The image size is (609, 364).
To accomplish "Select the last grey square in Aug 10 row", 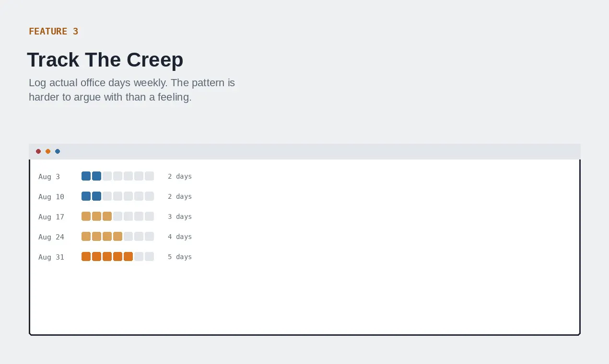I will coord(150,196).
